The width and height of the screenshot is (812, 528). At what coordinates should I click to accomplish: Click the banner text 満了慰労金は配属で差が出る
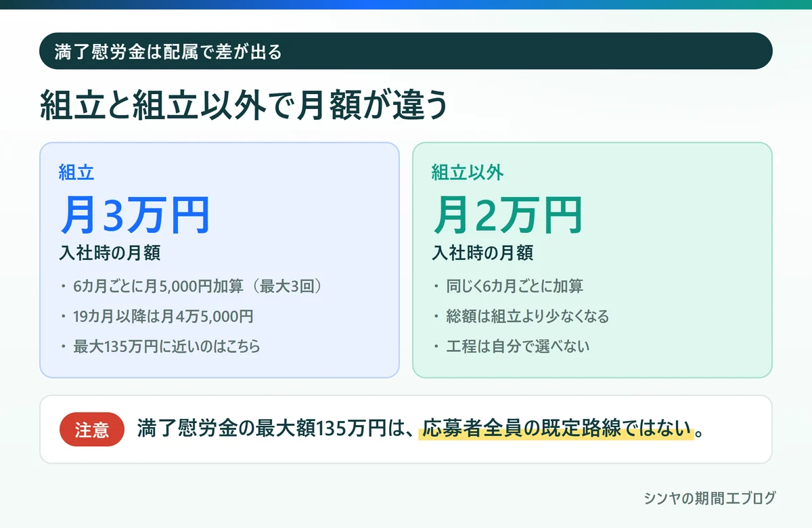pos(167,51)
